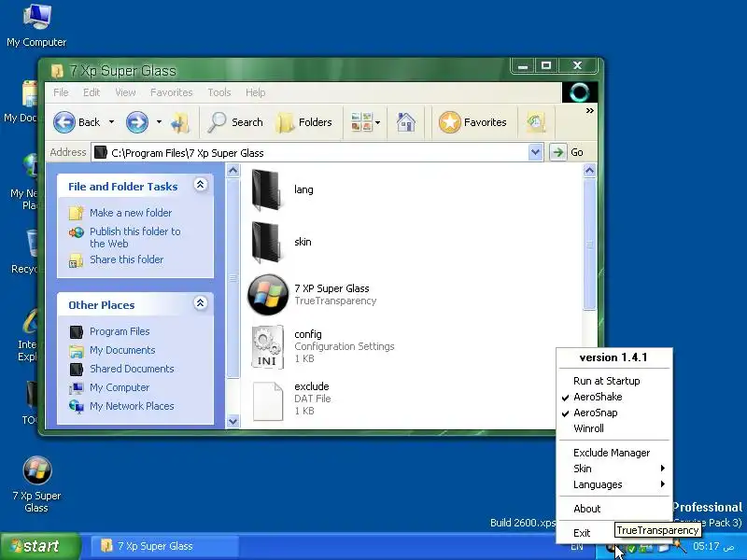Click the History icon in toolbar
The width and height of the screenshot is (747, 560).
pyautogui.click(x=536, y=122)
